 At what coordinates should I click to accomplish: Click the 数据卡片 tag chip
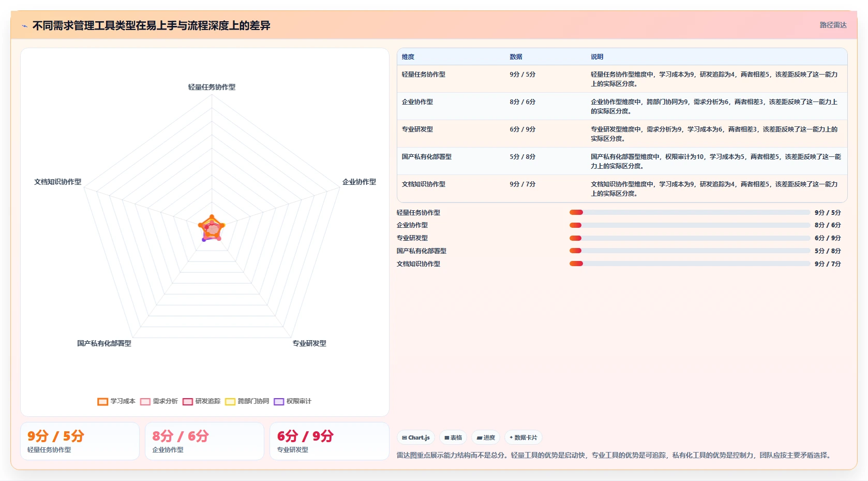tap(523, 438)
